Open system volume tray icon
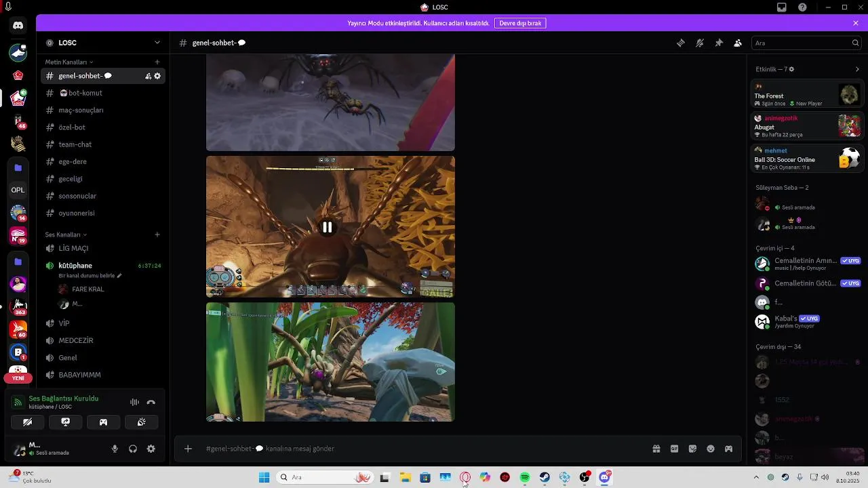This screenshot has height=488, width=868. [x=825, y=477]
